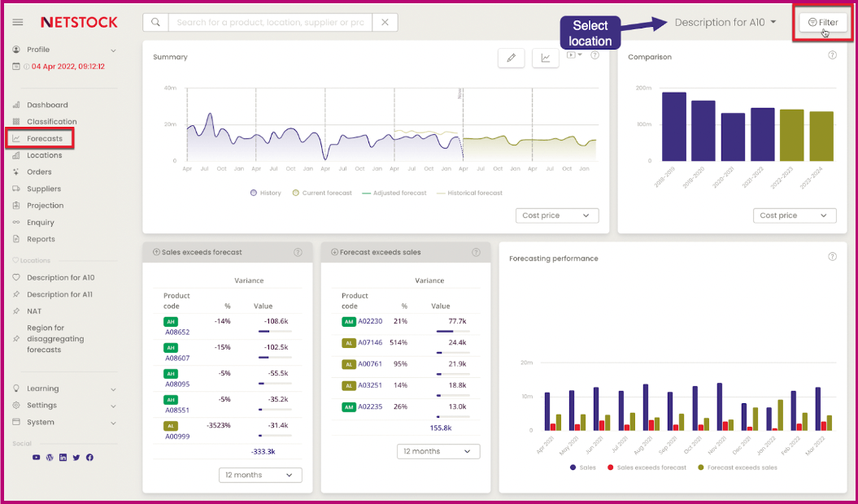This screenshot has height=504, width=858.
Task: Toggle Forecast exceeds sales legend in performance chart
Action: [740, 467]
